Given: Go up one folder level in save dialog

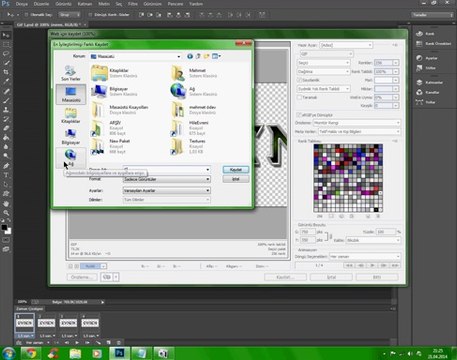Looking at the screenshot, I should (198, 56).
